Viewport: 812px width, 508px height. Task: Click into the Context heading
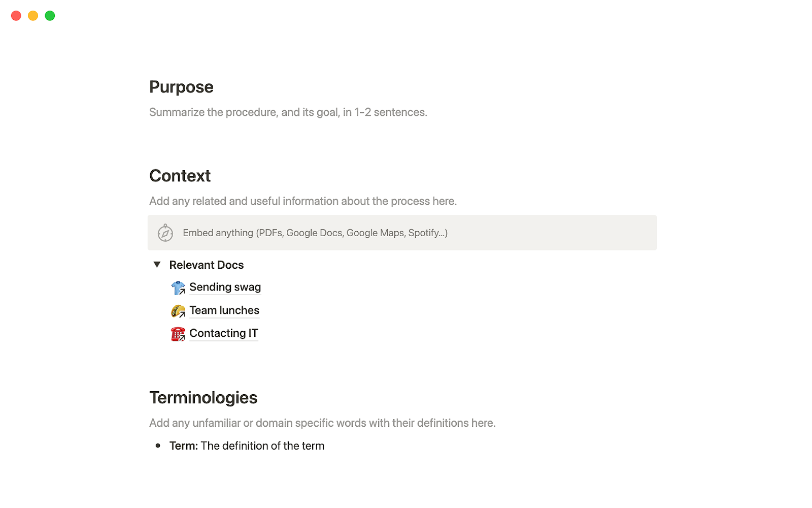[180, 176]
